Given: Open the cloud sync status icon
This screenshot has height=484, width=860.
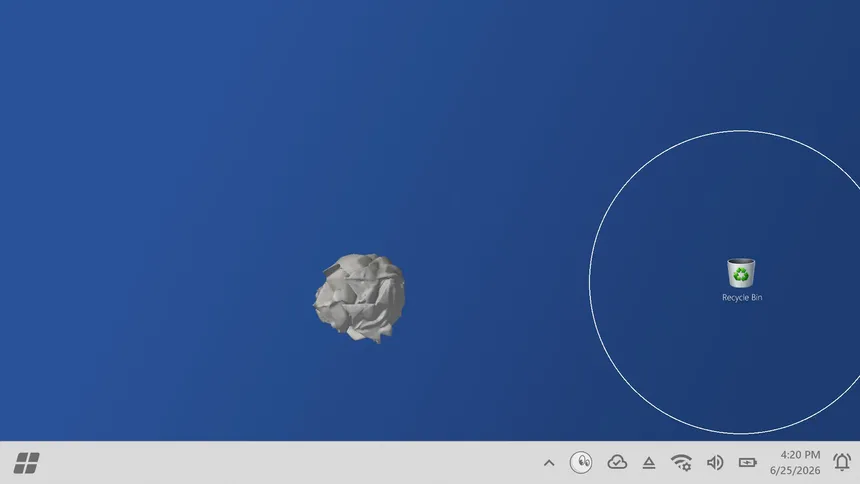Looking at the screenshot, I should [x=617, y=462].
